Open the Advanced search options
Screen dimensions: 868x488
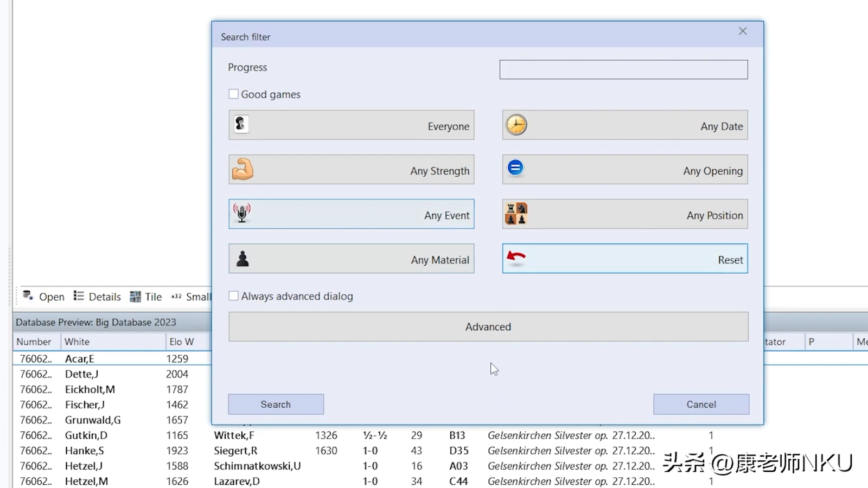[488, 327]
